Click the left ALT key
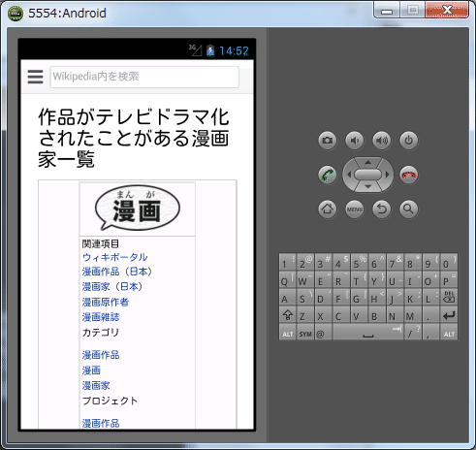 (288, 333)
